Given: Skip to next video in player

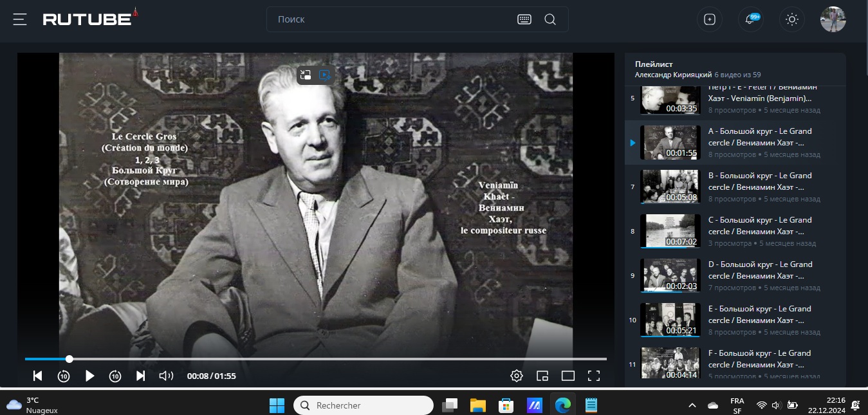Looking at the screenshot, I should 141,376.
